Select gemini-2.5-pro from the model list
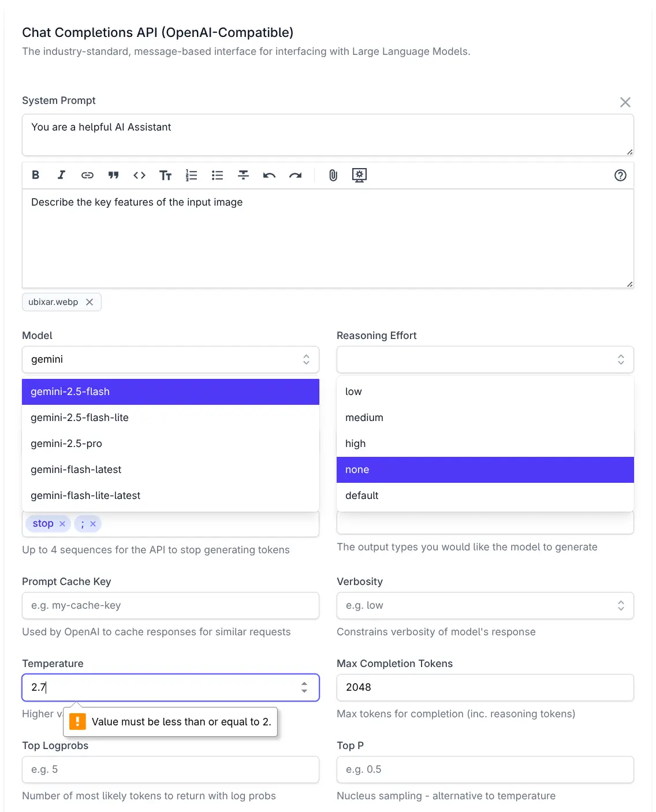 click(x=66, y=444)
